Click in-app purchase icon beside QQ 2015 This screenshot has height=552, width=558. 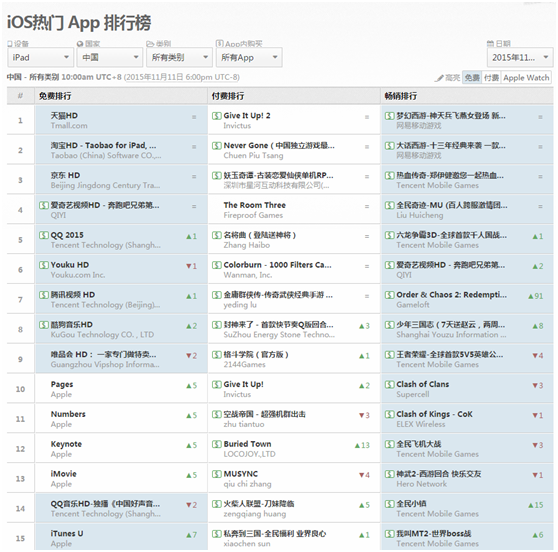click(x=44, y=235)
